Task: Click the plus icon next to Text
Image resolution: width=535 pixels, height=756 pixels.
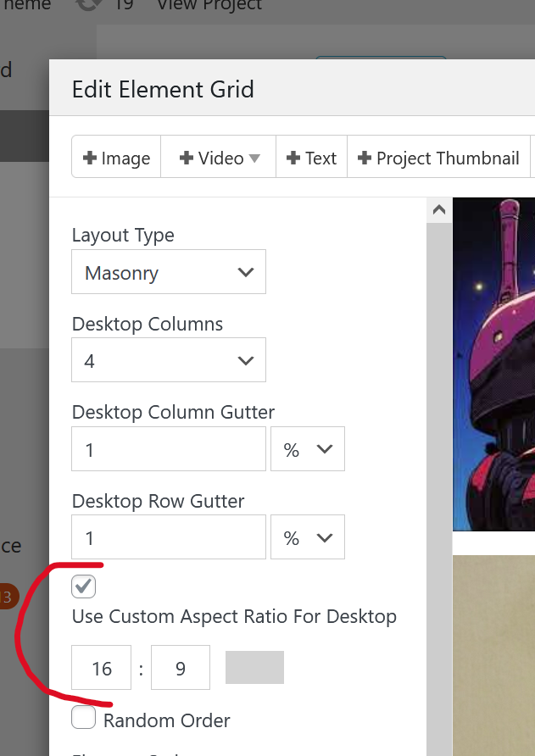Action: pyautogui.click(x=293, y=158)
